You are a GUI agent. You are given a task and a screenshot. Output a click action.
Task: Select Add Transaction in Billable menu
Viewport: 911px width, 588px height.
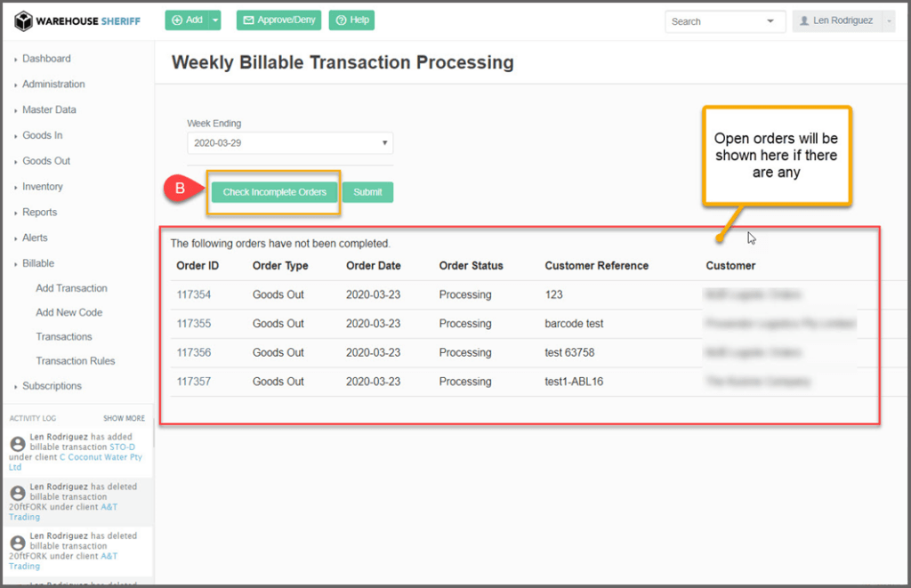coord(71,288)
